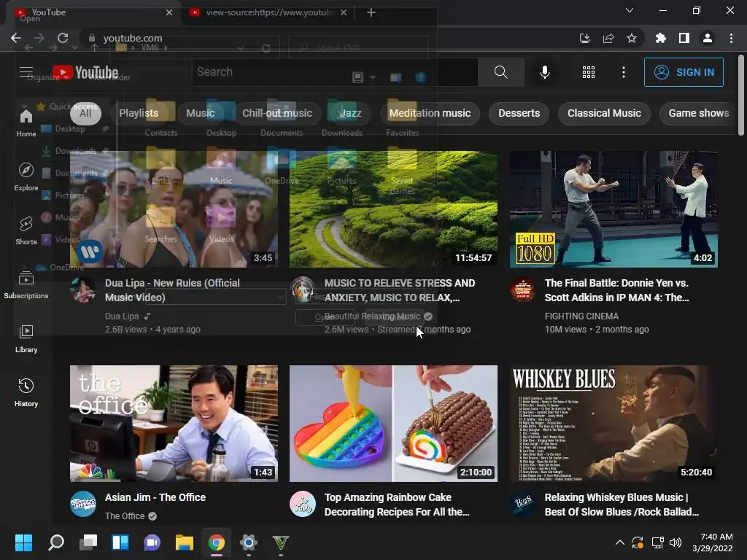Open FIGHTING CINEMA channel avatar
The height and width of the screenshot is (560, 747).
pos(522,289)
